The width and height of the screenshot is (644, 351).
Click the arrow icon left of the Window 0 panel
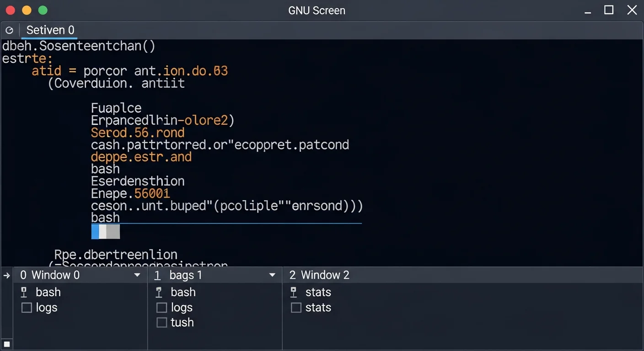click(6, 275)
